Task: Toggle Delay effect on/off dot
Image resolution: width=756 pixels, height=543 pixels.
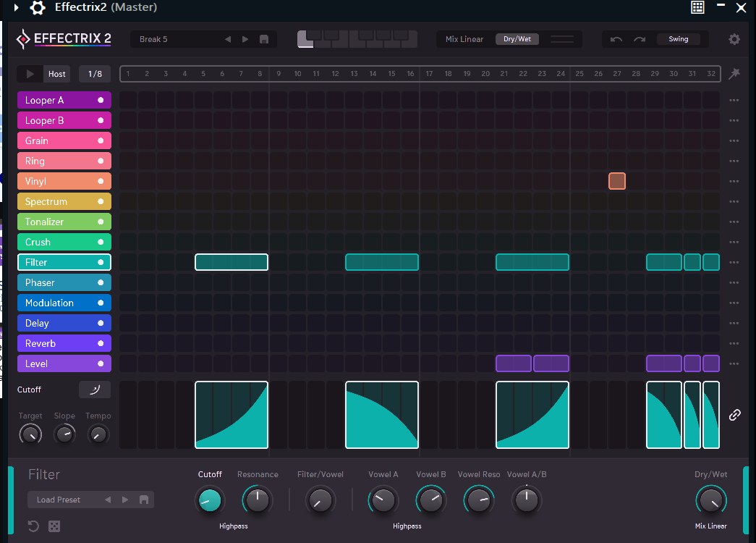Action: click(101, 324)
